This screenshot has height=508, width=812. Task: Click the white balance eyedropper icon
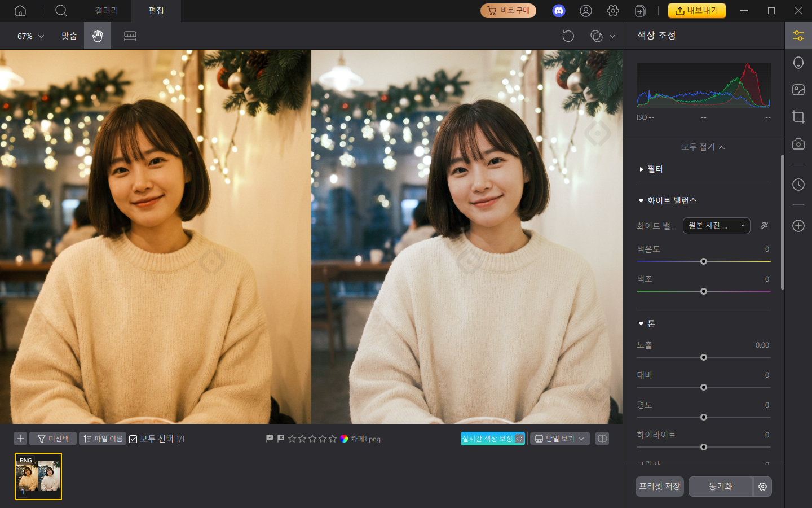point(764,226)
